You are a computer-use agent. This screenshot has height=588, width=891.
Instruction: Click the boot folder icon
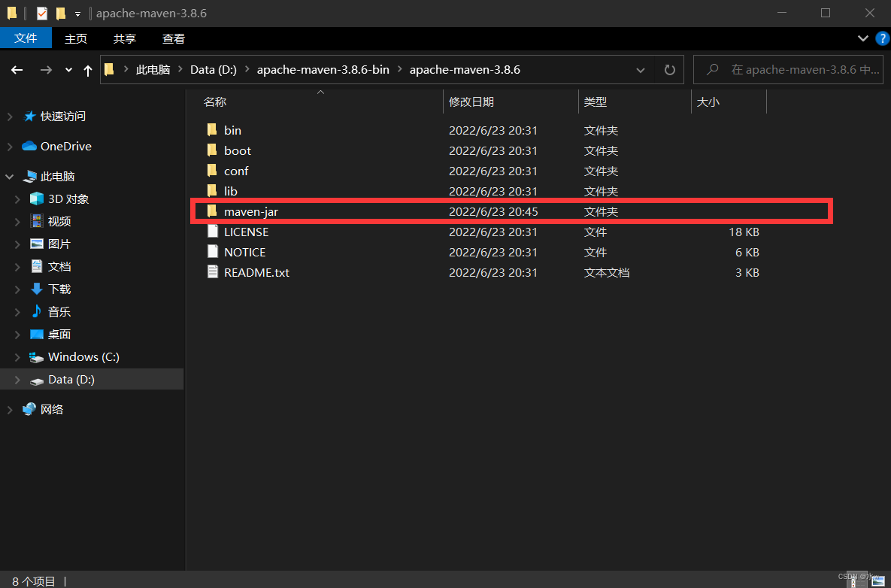tap(212, 150)
